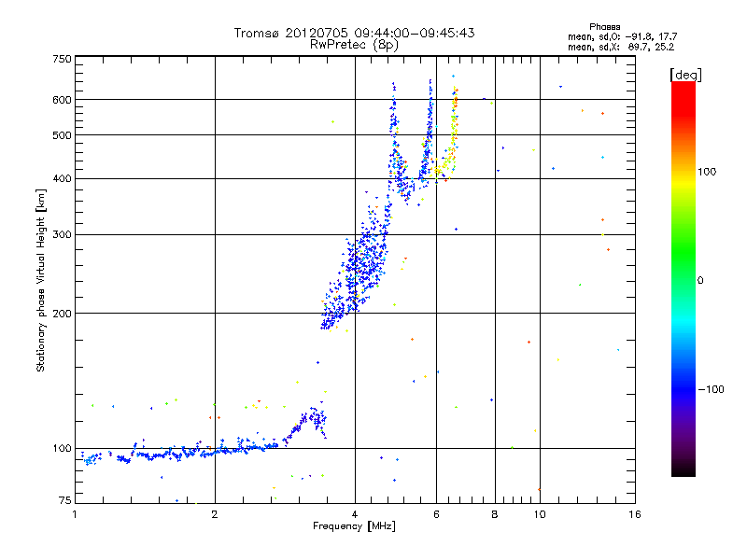The width and height of the screenshot is (747, 560).
Task: Click the y-axis tick label '75'
Action: coord(65,500)
